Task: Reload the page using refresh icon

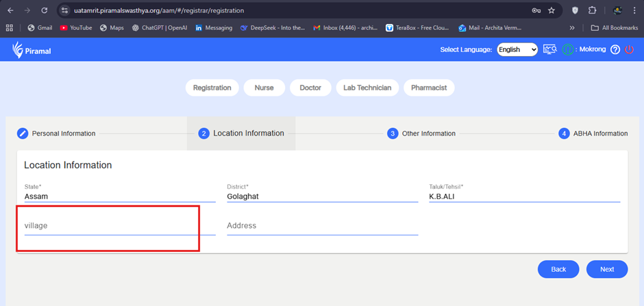Action: click(45, 11)
